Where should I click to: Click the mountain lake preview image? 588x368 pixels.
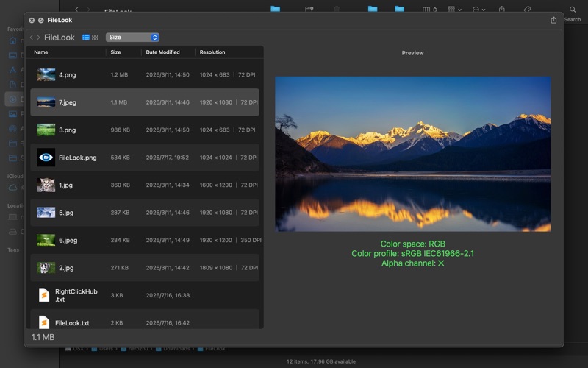tap(412, 154)
